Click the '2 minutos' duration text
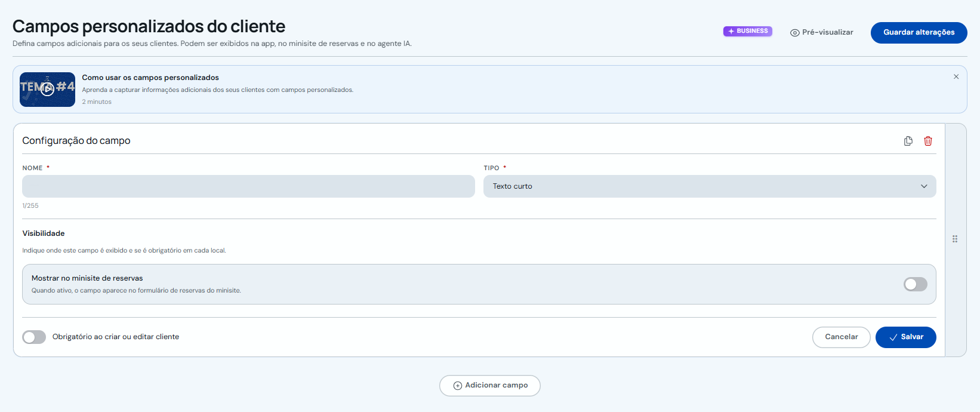 [x=97, y=102]
